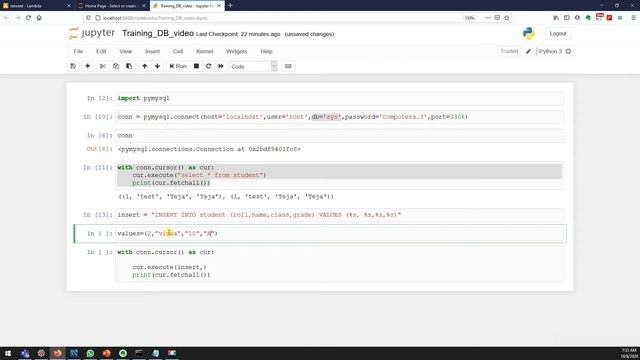Viewport: 640px width, 360px height.
Task: Open the Cell menu
Action: [178, 51]
